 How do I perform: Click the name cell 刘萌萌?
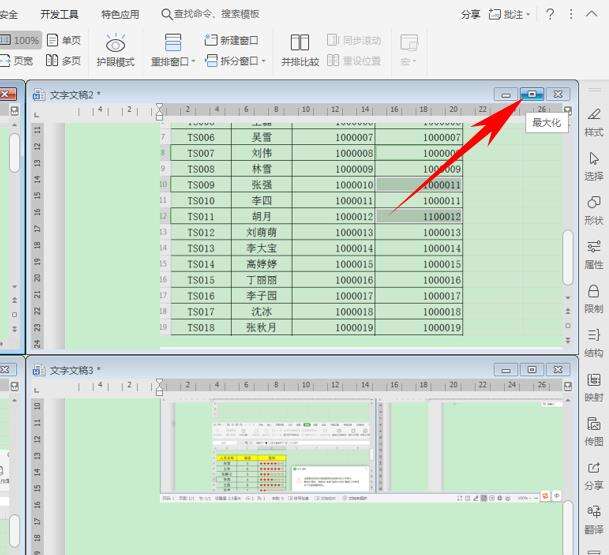point(261,232)
